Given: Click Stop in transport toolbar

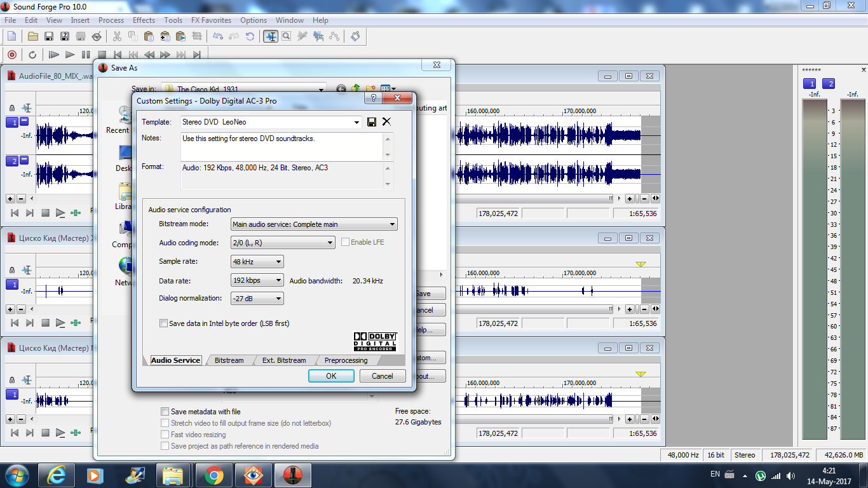Looking at the screenshot, I should 102,55.
